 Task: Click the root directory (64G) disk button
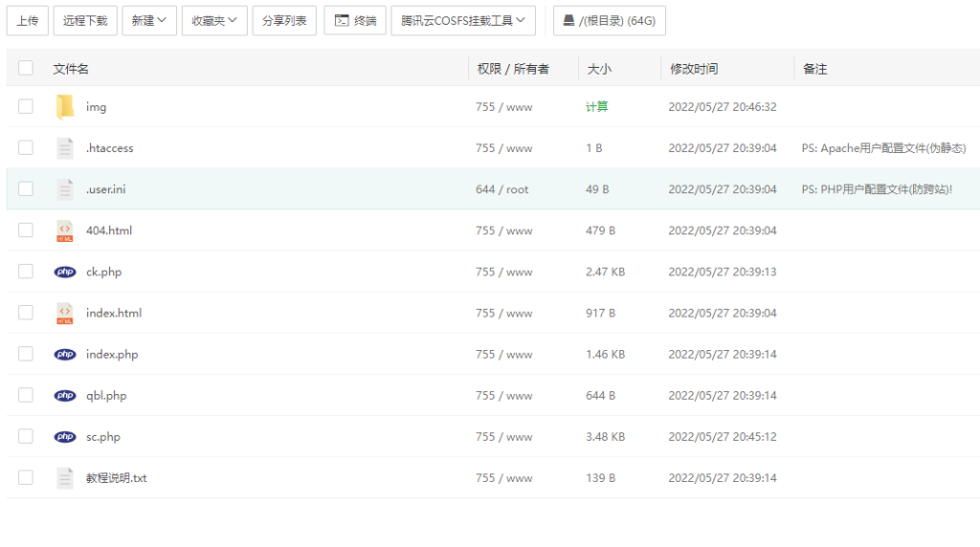(x=610, y=20)
